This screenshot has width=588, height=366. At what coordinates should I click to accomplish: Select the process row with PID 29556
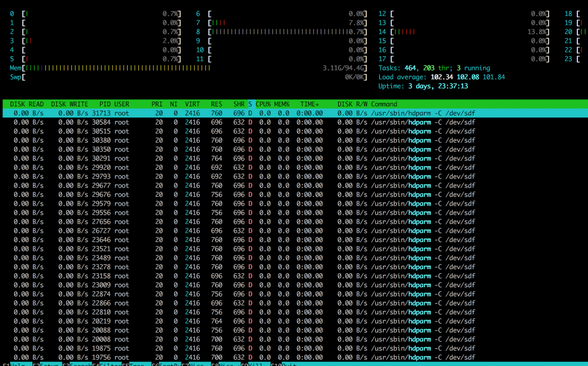pyautogui.click(x=295, y=213)
